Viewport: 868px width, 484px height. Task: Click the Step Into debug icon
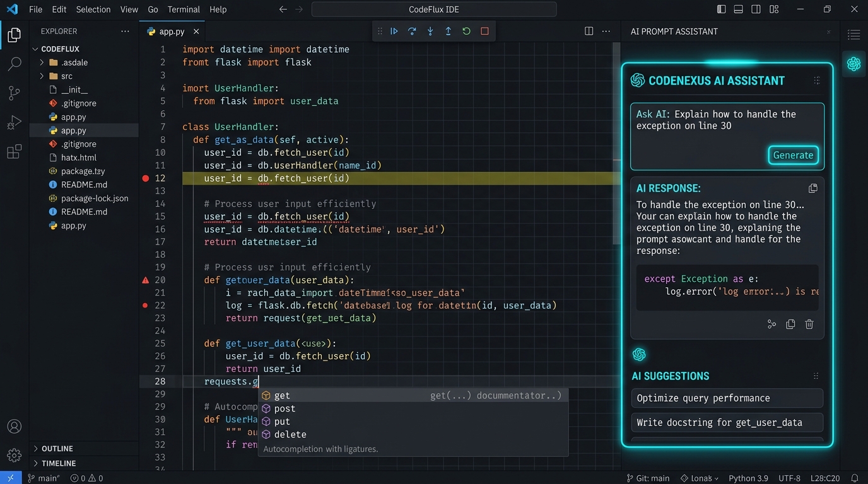430,31
